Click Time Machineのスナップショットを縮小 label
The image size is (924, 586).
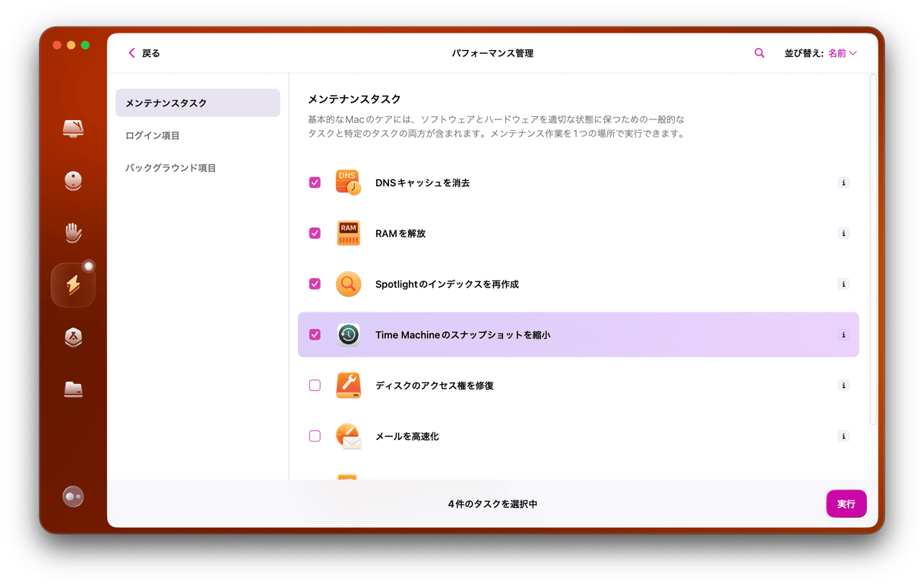coord(463,335)
